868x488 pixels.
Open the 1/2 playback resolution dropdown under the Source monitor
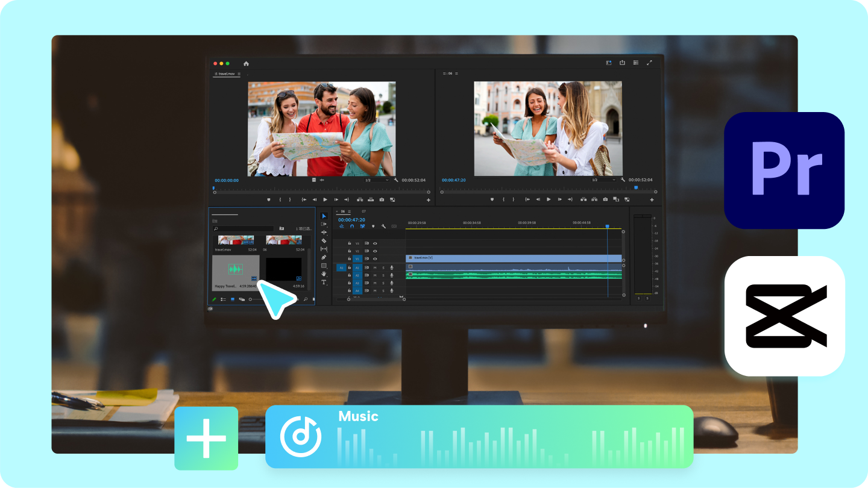376,180
